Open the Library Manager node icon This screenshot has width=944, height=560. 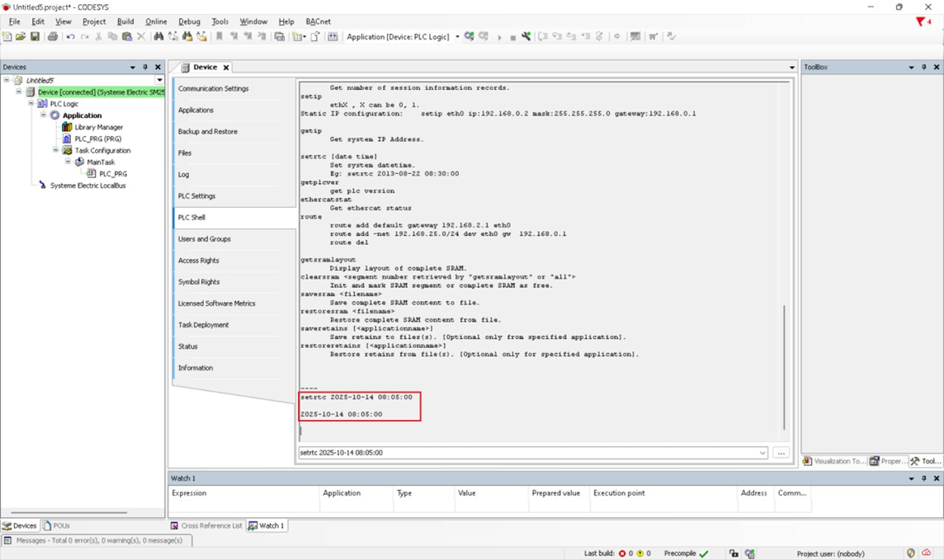tap(68, 127)
